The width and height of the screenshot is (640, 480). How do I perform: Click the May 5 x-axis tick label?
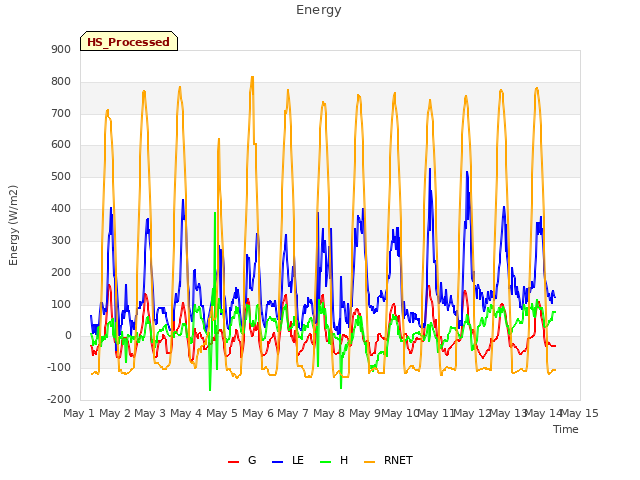222,413
